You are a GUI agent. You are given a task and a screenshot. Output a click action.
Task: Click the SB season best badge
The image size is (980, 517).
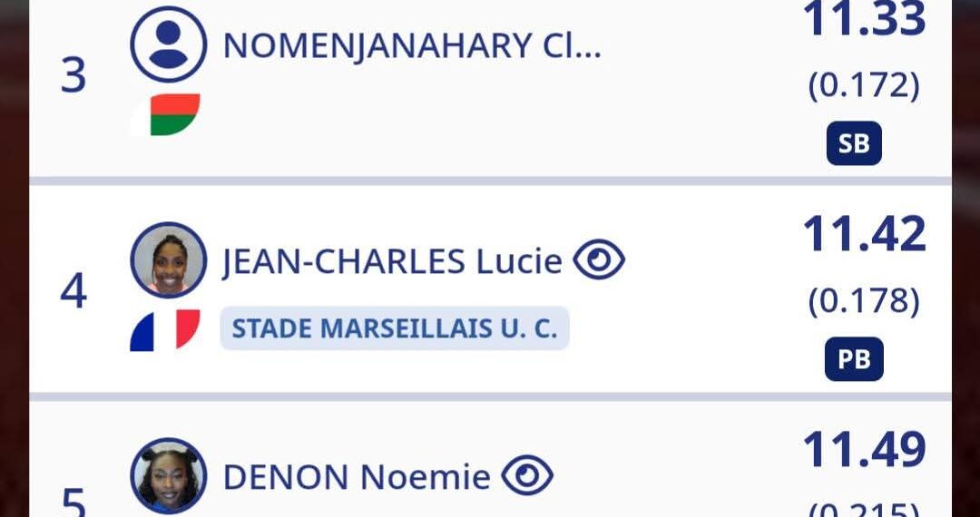coord(854,143)
